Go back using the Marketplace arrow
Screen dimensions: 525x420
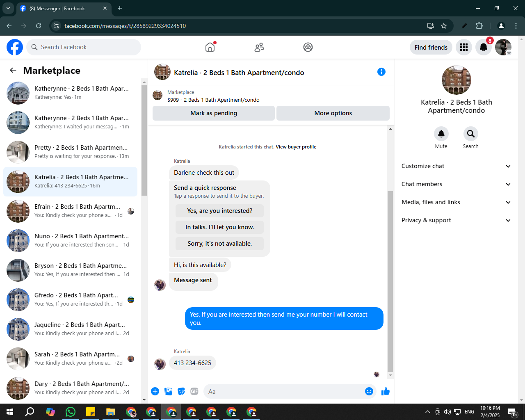coord(13,70)
